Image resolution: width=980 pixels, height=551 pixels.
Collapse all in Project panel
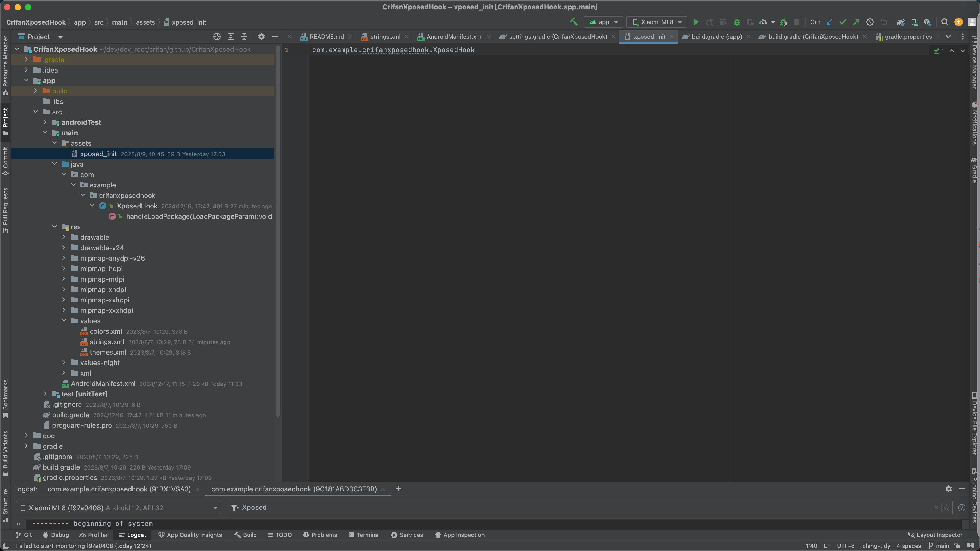coord(244,37)
